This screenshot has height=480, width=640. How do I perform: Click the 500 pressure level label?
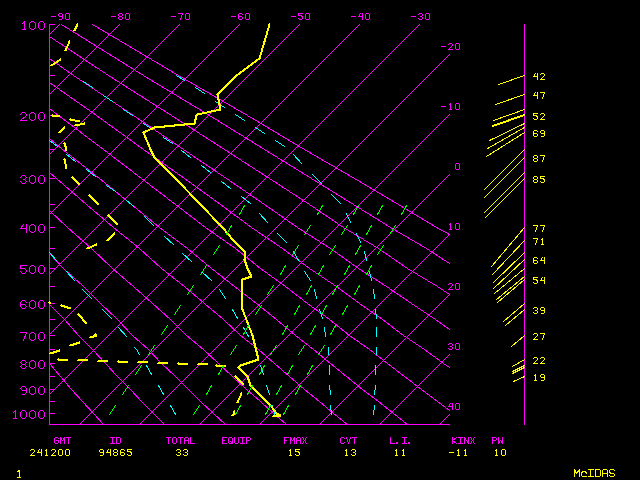pyautogui.click(x=33, y=269)
